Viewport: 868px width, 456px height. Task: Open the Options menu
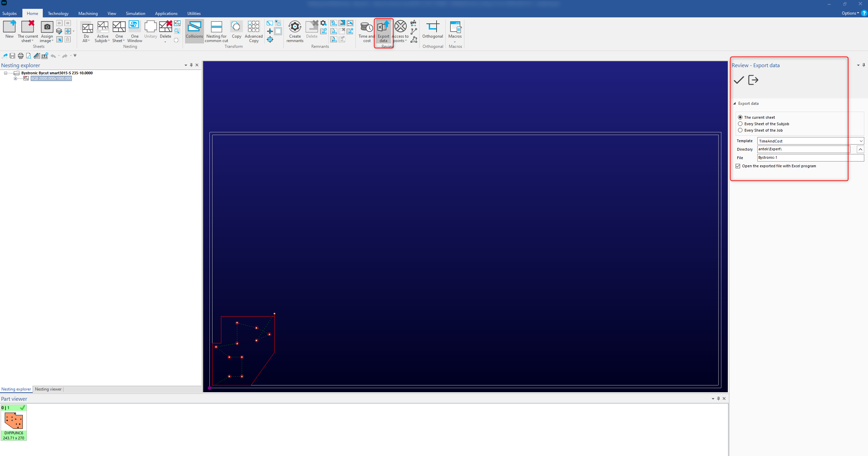pos(850,13)
